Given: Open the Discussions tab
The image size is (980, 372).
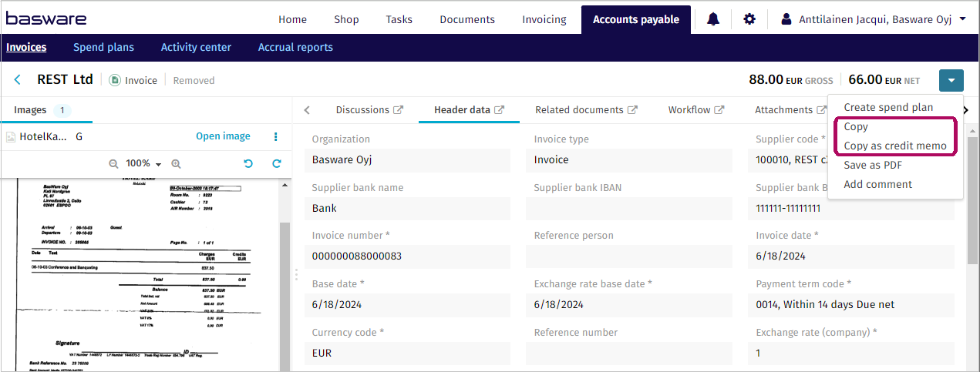Looking at the screenshot, I should coord(362,110).
